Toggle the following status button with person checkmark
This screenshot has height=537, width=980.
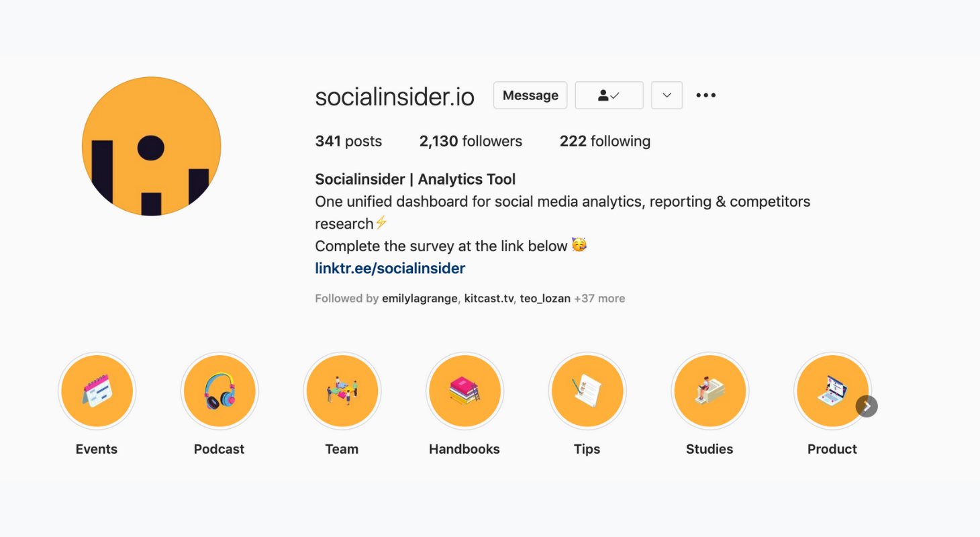[609, 95]
